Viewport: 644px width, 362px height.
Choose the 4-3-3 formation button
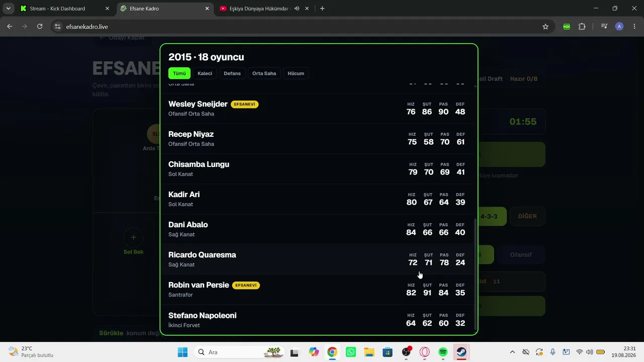(489, 216)
